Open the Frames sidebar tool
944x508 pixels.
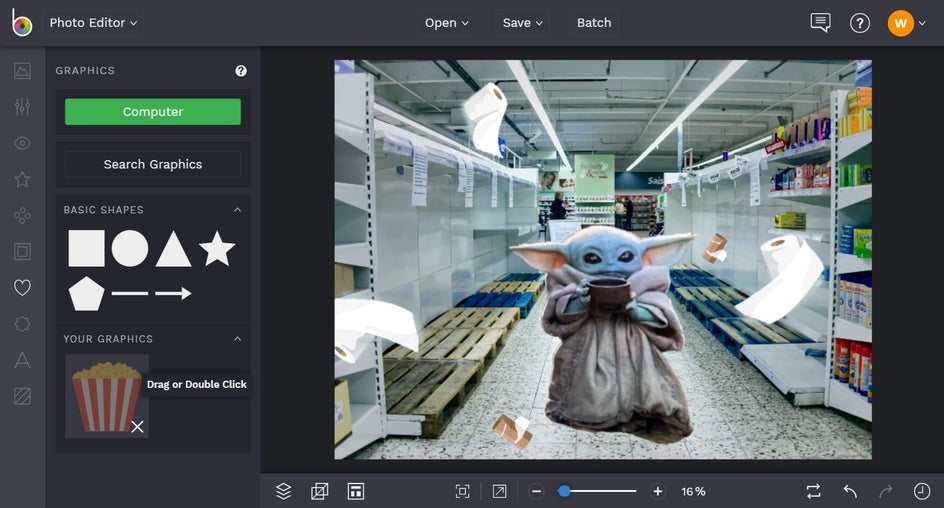(22, 252)
